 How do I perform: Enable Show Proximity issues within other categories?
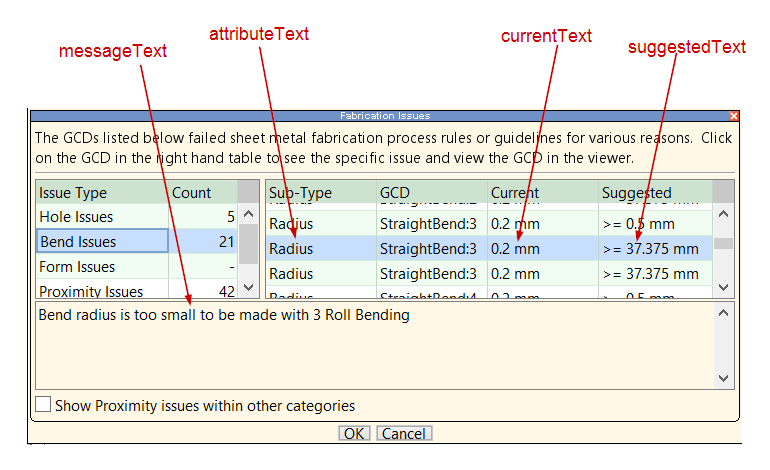point(43,405)
